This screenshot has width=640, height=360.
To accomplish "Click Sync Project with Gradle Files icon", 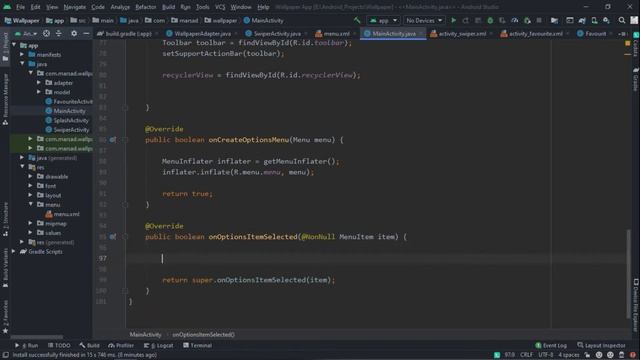I will 582,20.
